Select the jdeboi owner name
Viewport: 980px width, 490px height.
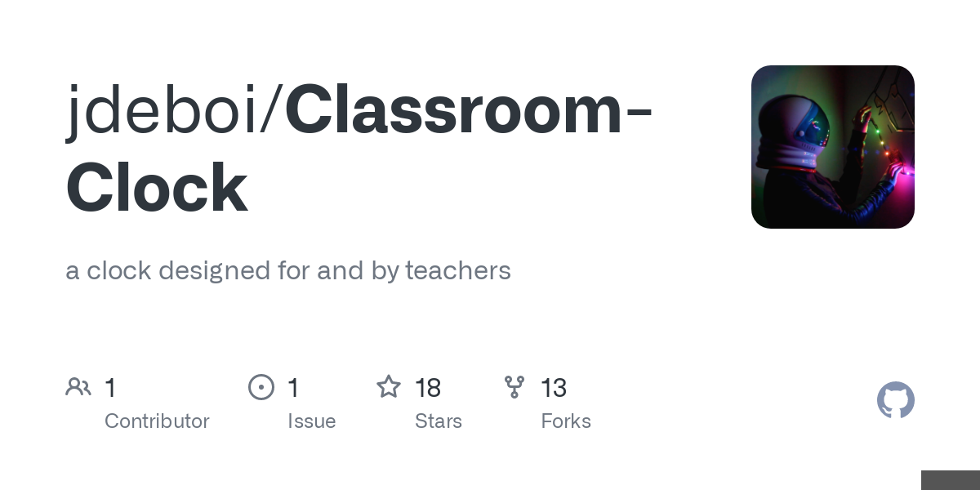(163, 112)
